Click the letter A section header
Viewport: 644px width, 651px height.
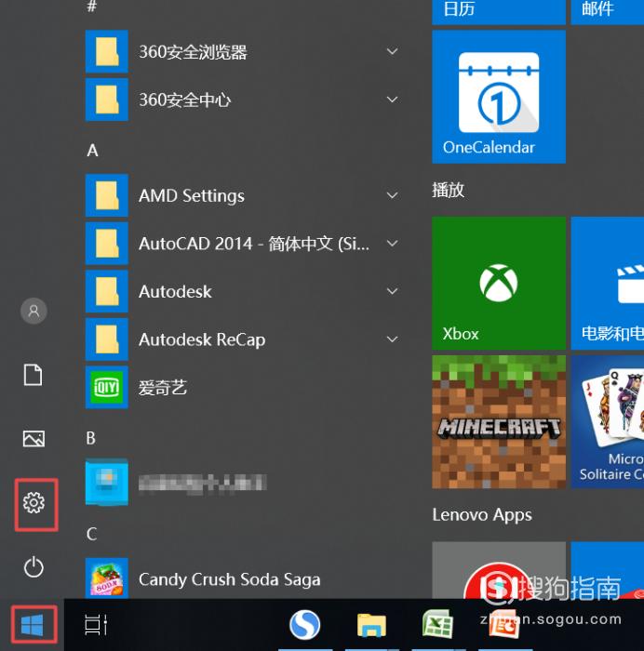tap(92, 151)
